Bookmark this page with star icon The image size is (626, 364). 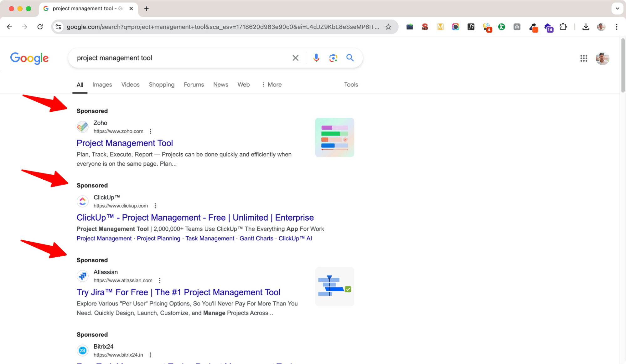point(388,27)
